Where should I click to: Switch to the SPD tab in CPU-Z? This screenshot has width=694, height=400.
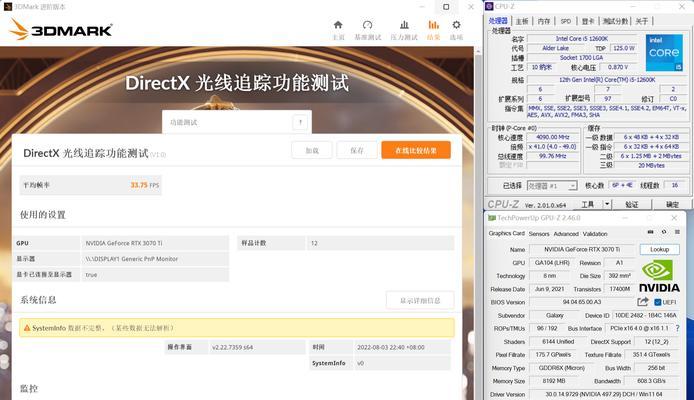[x=566, y=21]
